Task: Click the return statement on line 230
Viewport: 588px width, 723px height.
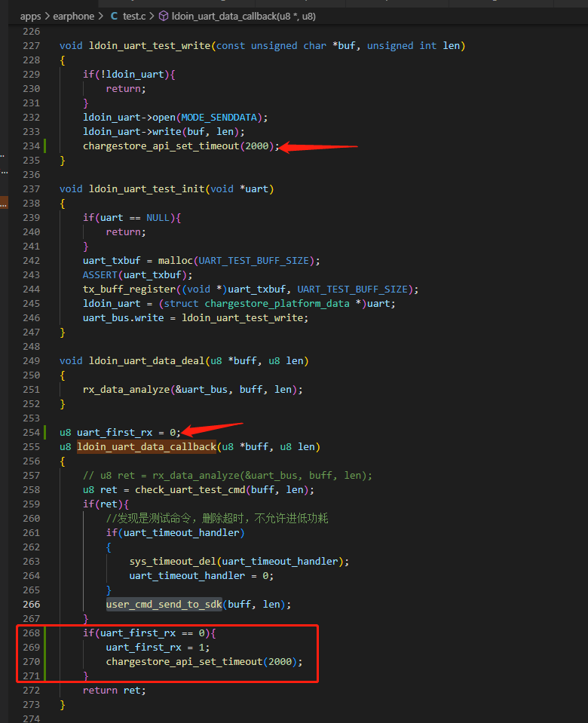Action: point(126,88)
